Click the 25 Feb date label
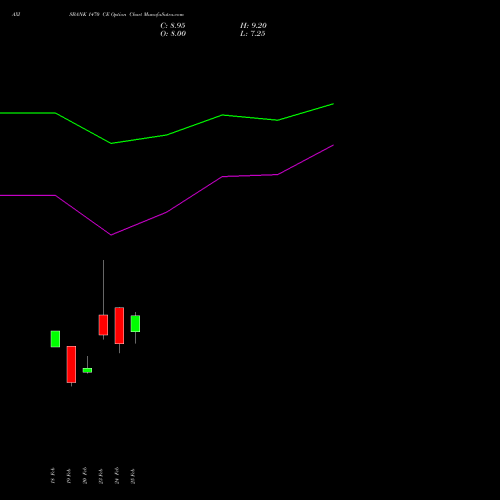 [133, 476]
